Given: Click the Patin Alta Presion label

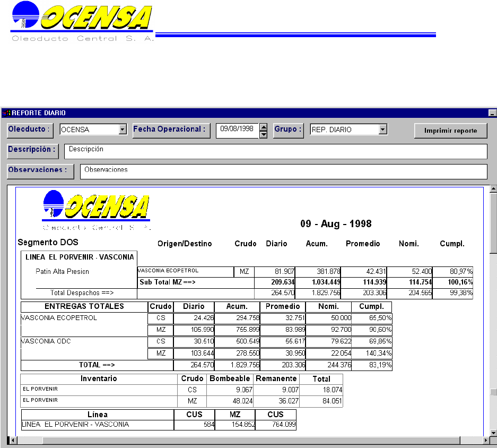Looking at the screenshot, I should (62, 272).
